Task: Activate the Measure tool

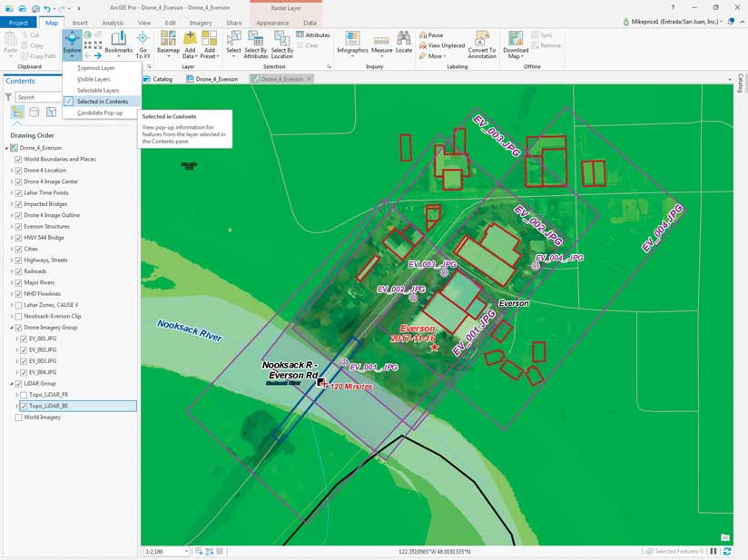Action: click(381, 44)
